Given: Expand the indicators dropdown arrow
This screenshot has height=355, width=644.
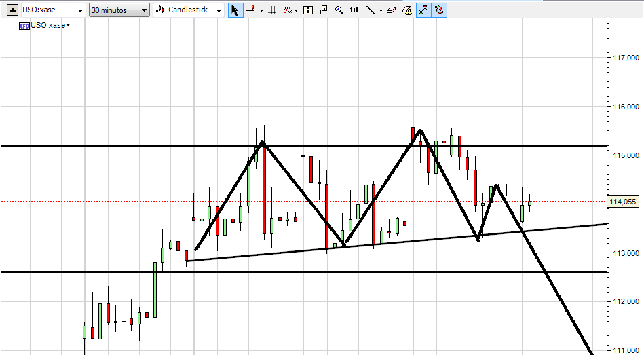Looking at the screenshot, I should click(296, 10).
